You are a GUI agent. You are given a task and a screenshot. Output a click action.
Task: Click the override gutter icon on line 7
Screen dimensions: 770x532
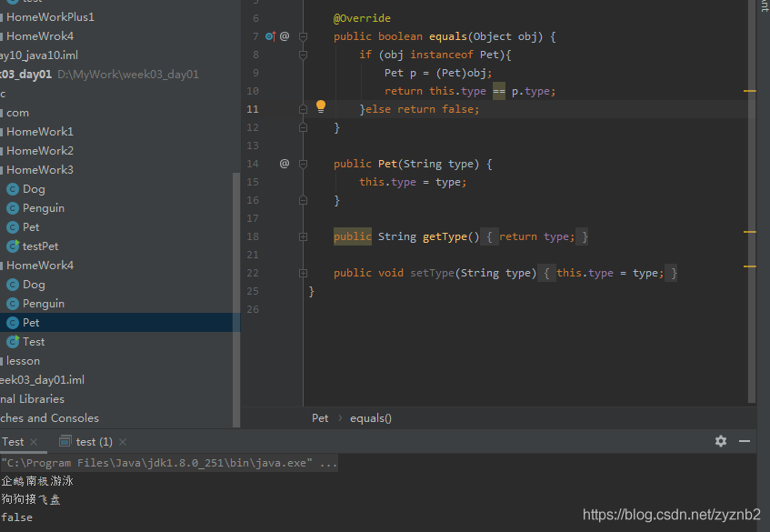tap(271, 36)
